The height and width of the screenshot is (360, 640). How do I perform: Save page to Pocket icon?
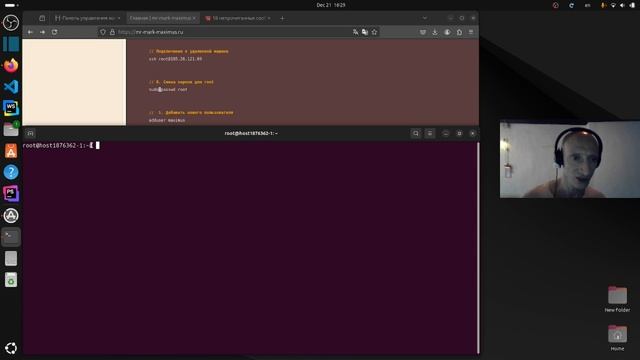(x=423, y=32)
